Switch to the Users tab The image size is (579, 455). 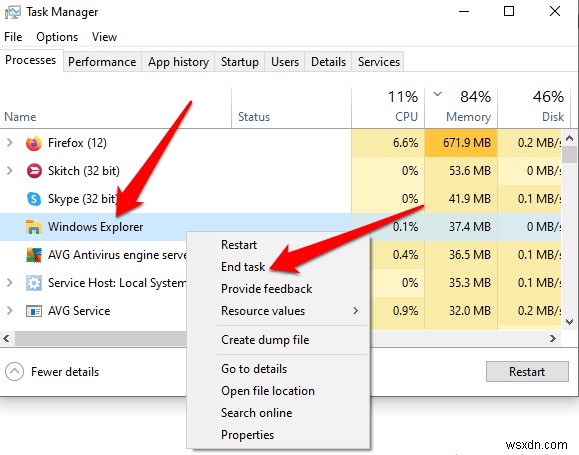pyautogui.click(x=285, y=62)
